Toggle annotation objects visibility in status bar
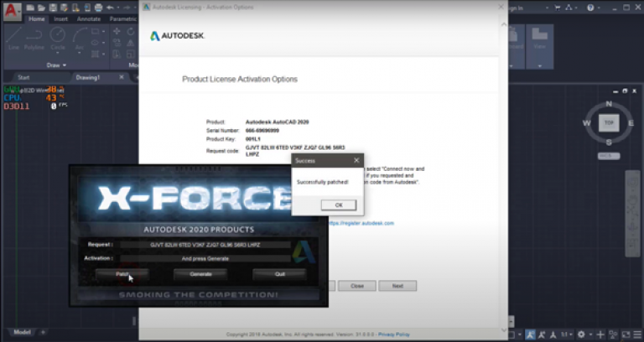This screenshot has height=342, width=644. pos(530,334)
